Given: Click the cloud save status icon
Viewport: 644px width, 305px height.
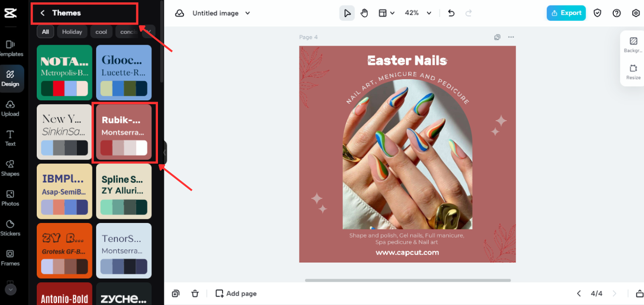Looking at the screenshot, I should 180,13.
